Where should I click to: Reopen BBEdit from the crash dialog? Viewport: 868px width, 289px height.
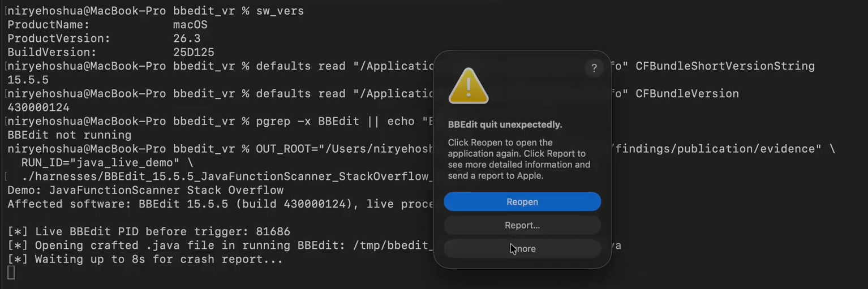tap(522, 202)
